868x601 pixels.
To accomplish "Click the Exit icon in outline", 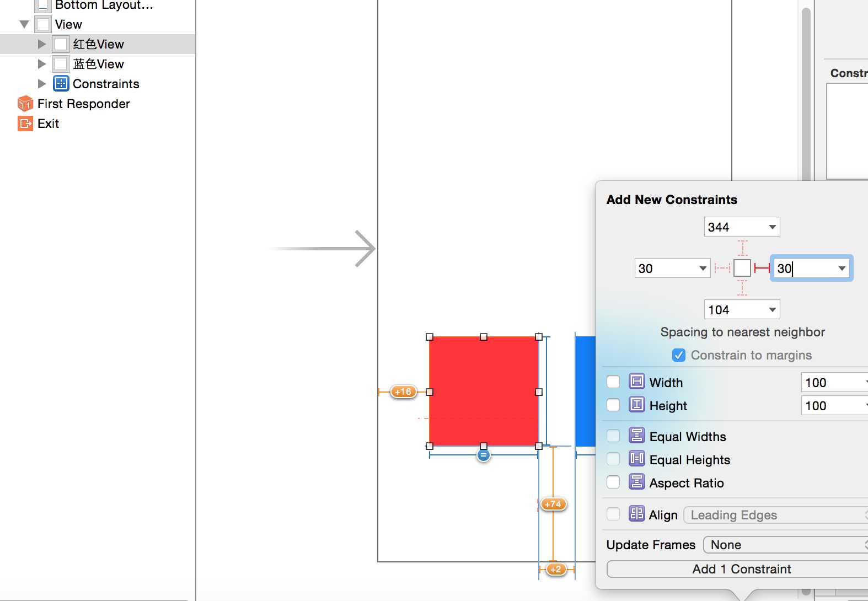I will tap(25, 124).
